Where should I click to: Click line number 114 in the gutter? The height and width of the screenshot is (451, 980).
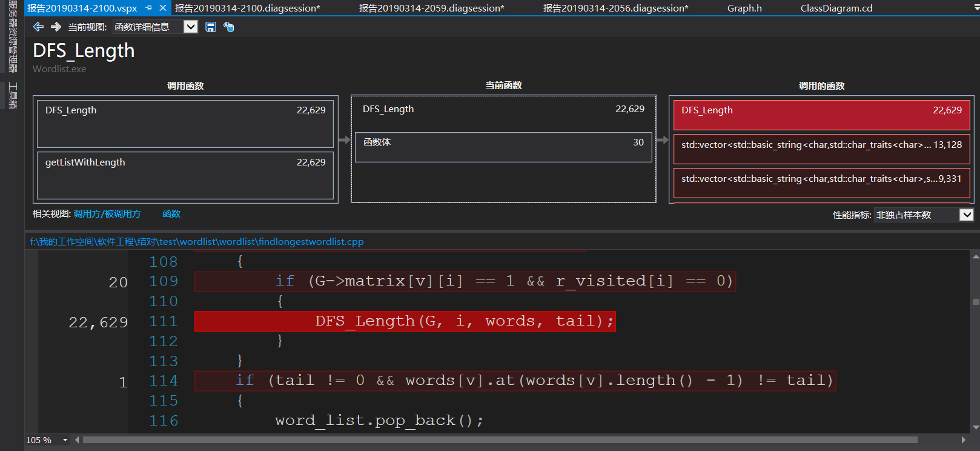tap(164, 381)
